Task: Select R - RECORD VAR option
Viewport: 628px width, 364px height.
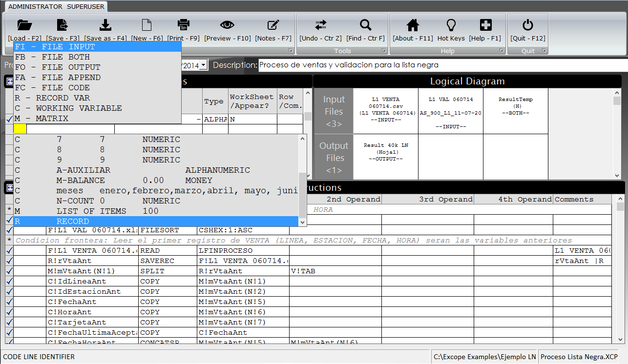Action: pos(97,98)
